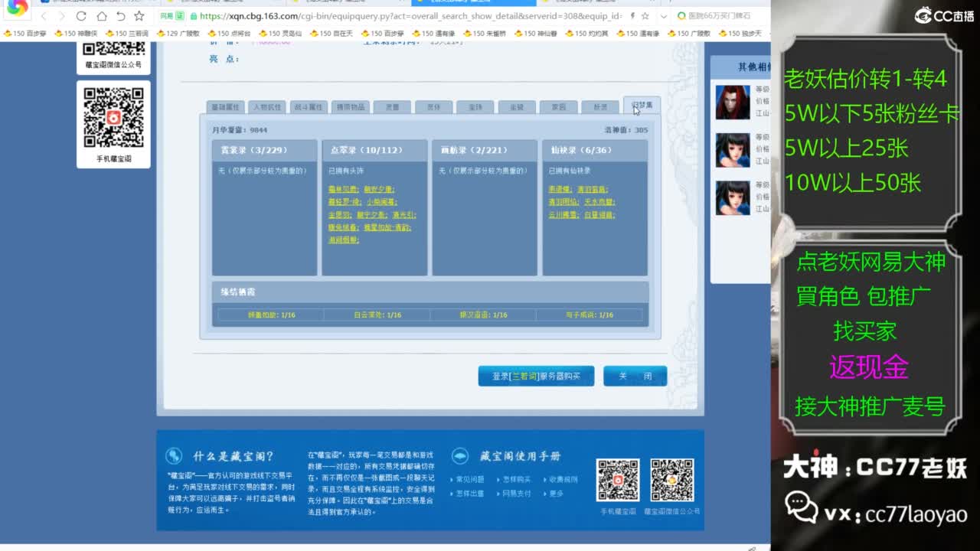Viewport: 980px width, 551px height.
Task: Click the 缘结栖霞 section header
Action: click(430, 292)
